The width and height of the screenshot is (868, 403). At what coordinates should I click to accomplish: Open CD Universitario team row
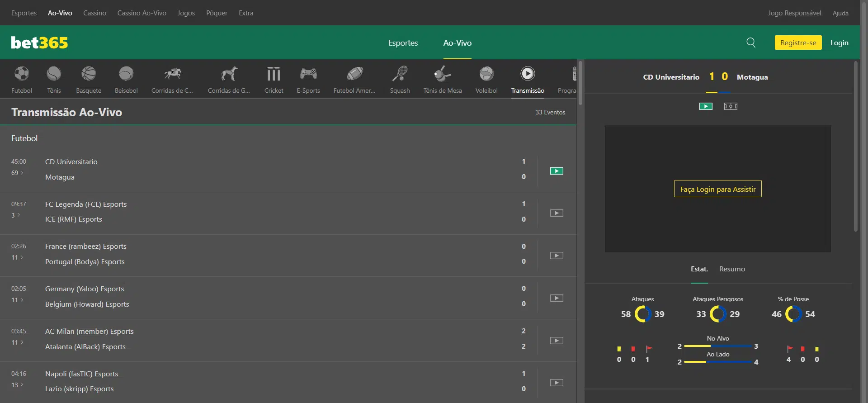tap(71, 162)
